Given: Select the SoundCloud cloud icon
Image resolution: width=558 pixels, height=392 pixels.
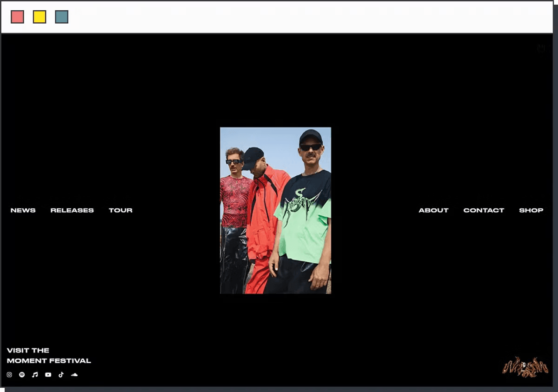Looking at the screenshot, I should pos(74,375).
